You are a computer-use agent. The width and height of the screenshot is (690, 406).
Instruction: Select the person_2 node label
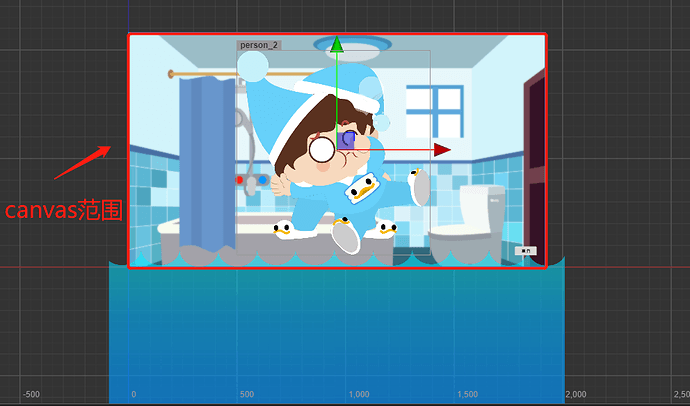tap(259, 45)
